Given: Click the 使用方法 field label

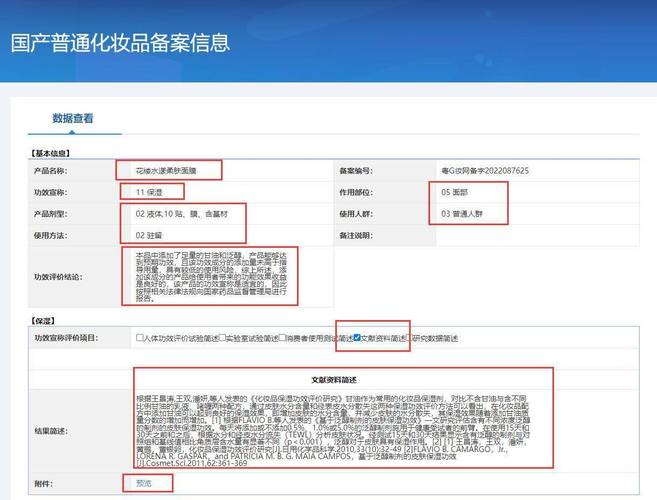Looking at the screenshot, I should point(50,236).
